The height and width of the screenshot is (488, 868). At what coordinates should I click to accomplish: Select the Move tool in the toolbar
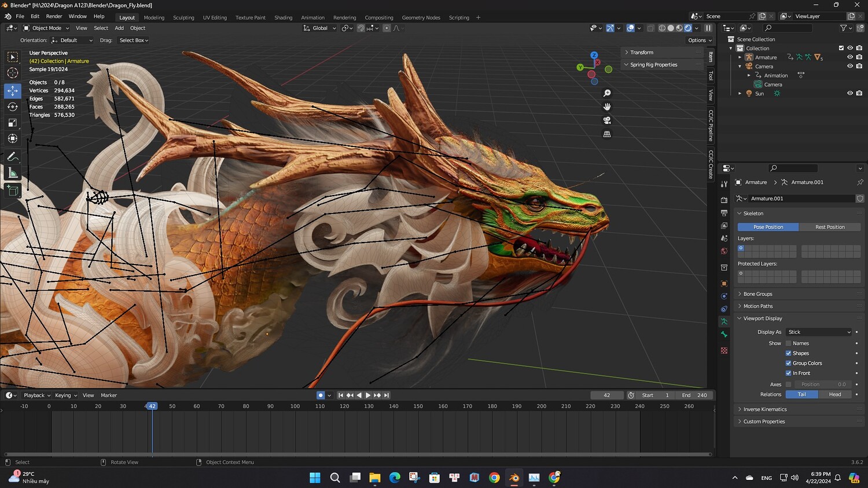coord(13,91)
